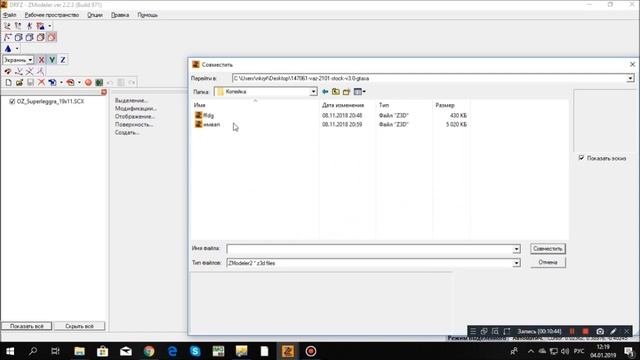
Task: Select the highlighted red cube level icon
Action: pos(52,37)
